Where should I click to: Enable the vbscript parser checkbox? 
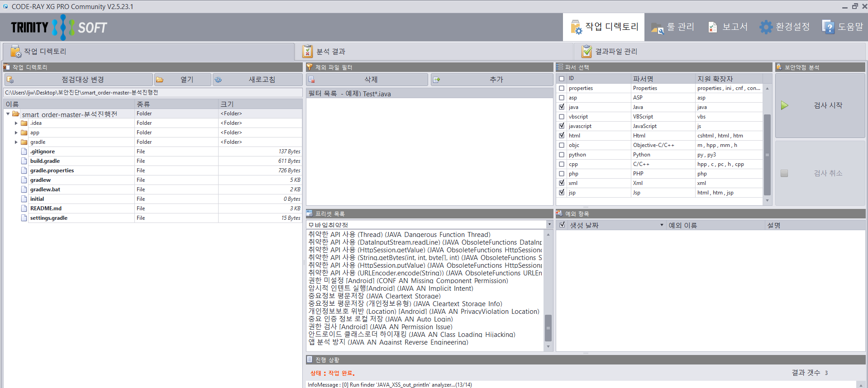pyautogui.click(x=562, y=117)
